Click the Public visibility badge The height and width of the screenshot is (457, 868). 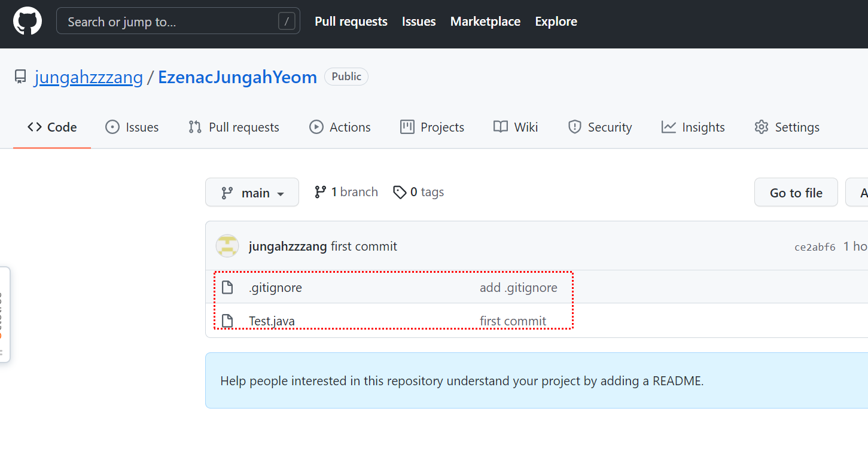tap(346, 77)
